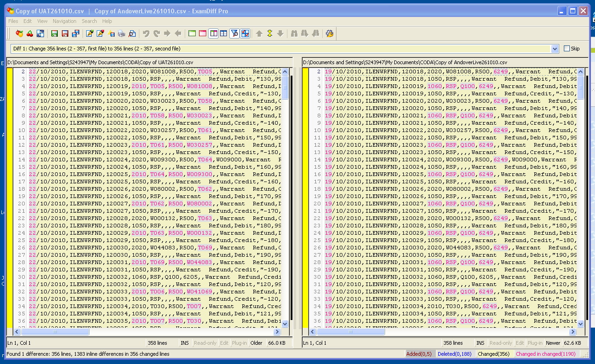The height and width of the screenshot is (364, 595).
Task: Open Print Preview (magnifier page icon)
Action: pos(132,33)
